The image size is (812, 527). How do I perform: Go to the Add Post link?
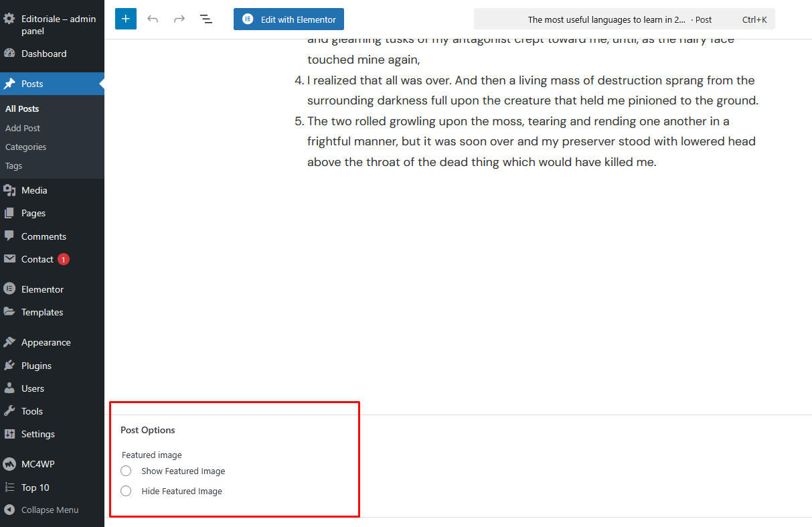pos(23,128)
